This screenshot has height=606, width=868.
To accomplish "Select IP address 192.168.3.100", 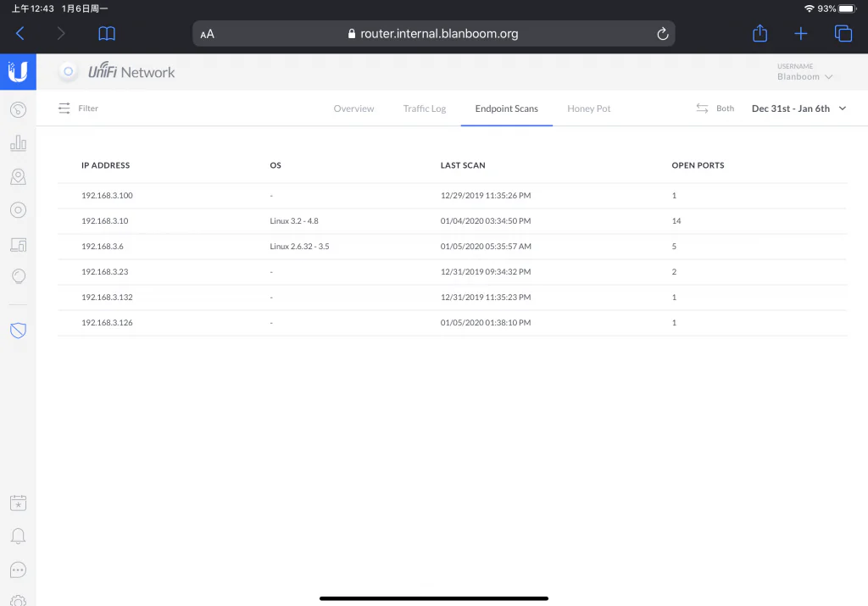I will pos(107,195).
